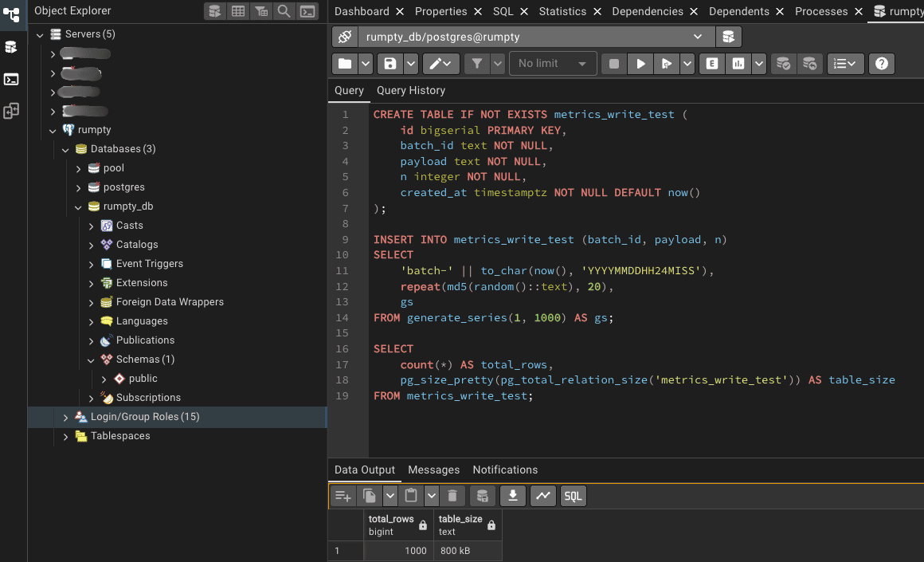Click the Open File folder icon
924x562 pixels.
tap(346, 64)
